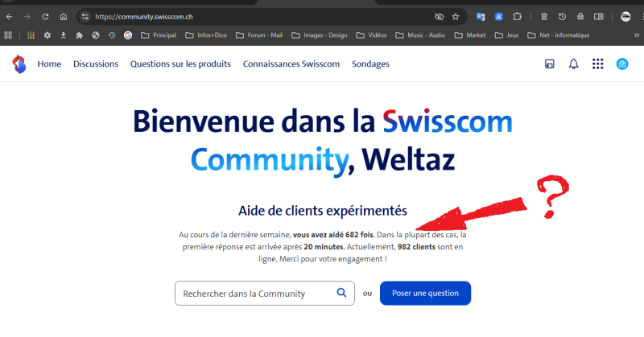Click the Poser une question button
This screenshot has width=644, height=337.
(x=425, y=293)
